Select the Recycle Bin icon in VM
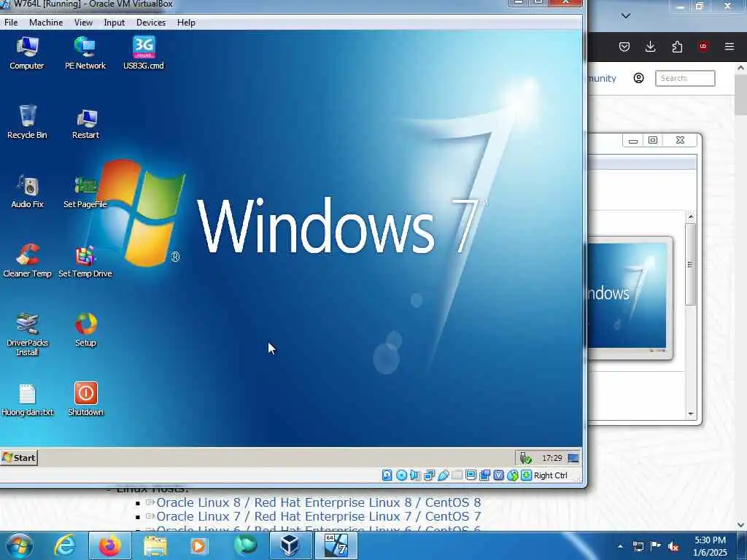The image size is (747, 560). (x=27, y=122)
